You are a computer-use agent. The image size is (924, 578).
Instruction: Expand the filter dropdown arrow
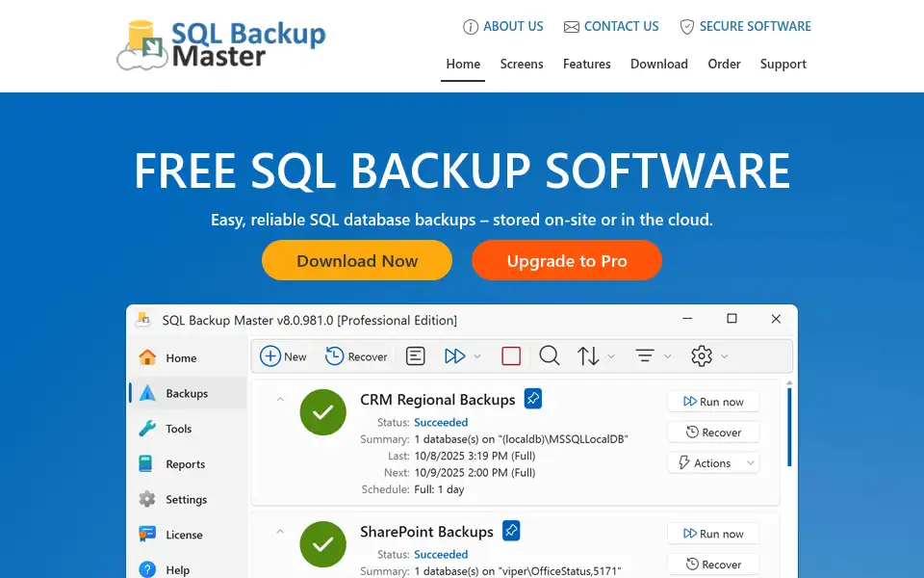point(668,356)
